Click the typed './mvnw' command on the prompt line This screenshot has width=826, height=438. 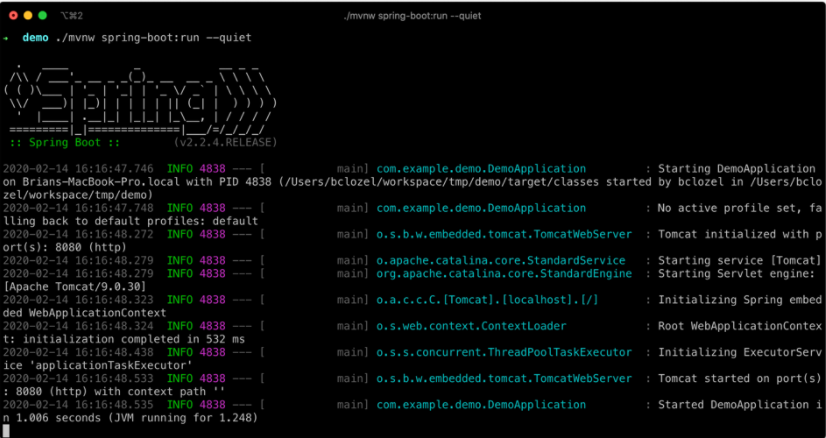75,38
